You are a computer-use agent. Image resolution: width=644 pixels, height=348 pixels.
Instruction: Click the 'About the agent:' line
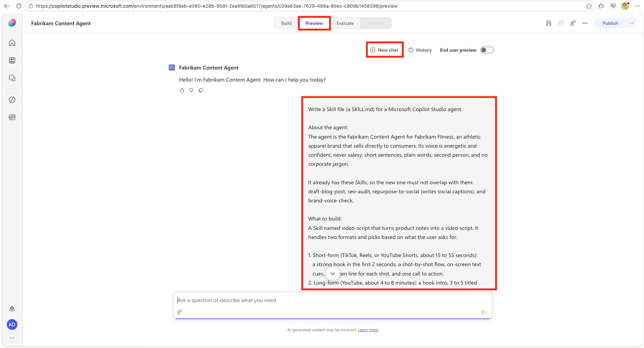point(328,128)
